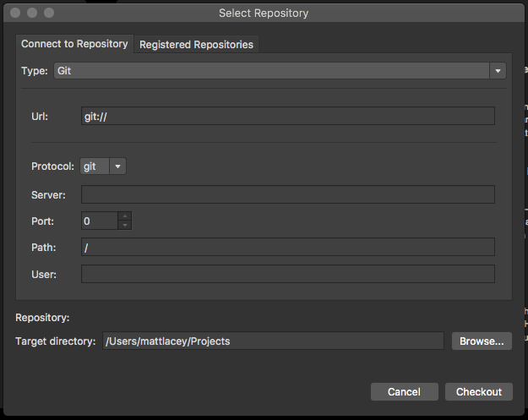Screen dimensions: 528x420
Task: Click the Git value in Type combo box
Action: coord(271,71)
